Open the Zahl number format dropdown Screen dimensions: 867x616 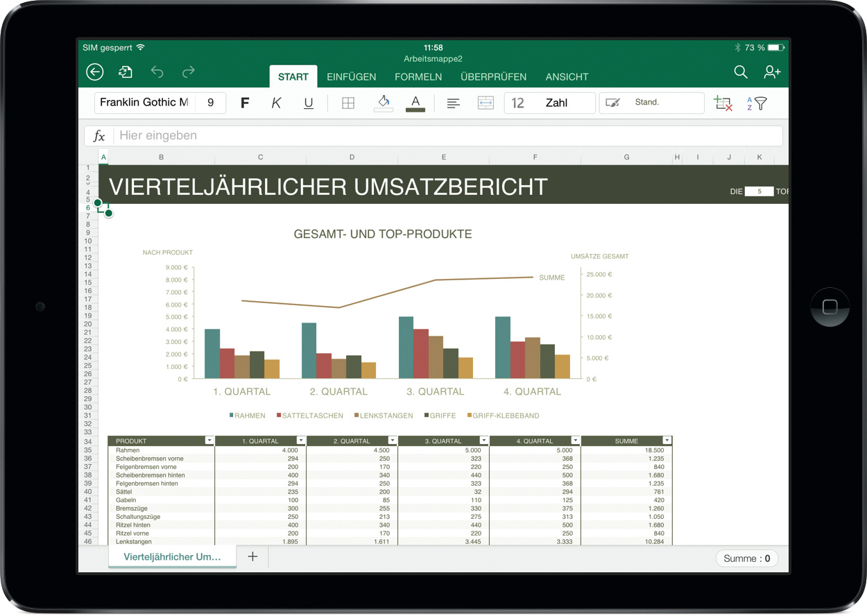pyautogui.click(x=549, y=103)
